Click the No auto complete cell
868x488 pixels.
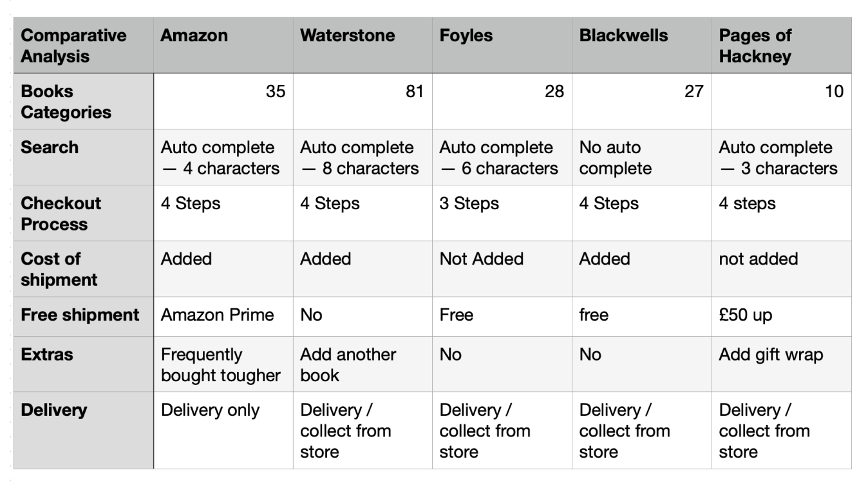[642, 157]
